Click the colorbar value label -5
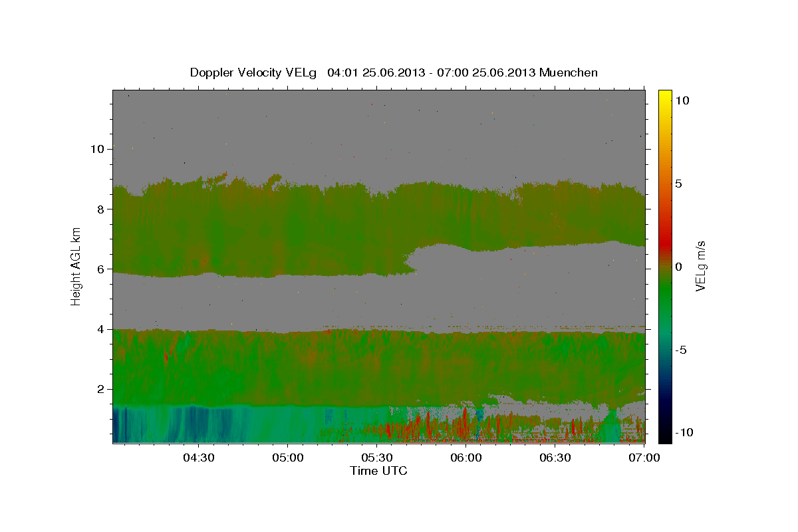This screenshot has width=798, height=532. click(681, 350)
